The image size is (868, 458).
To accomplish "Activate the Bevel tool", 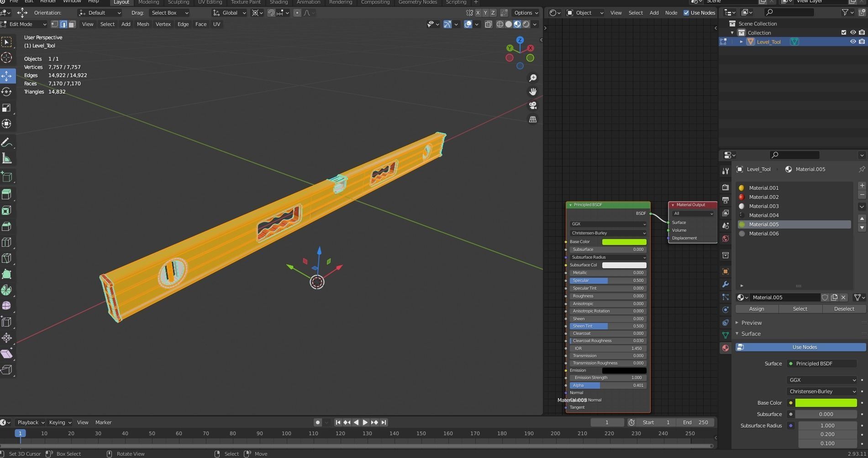I will pyautogui.click(x=7, y=226).
